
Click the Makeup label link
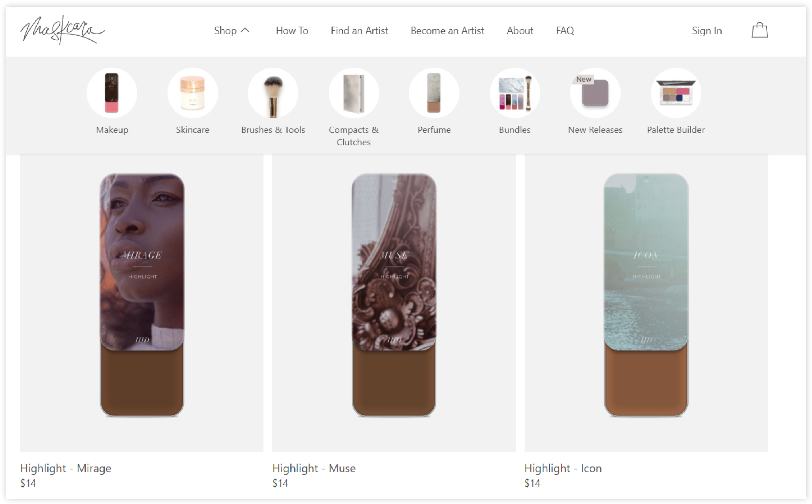(x=112, y=130)
